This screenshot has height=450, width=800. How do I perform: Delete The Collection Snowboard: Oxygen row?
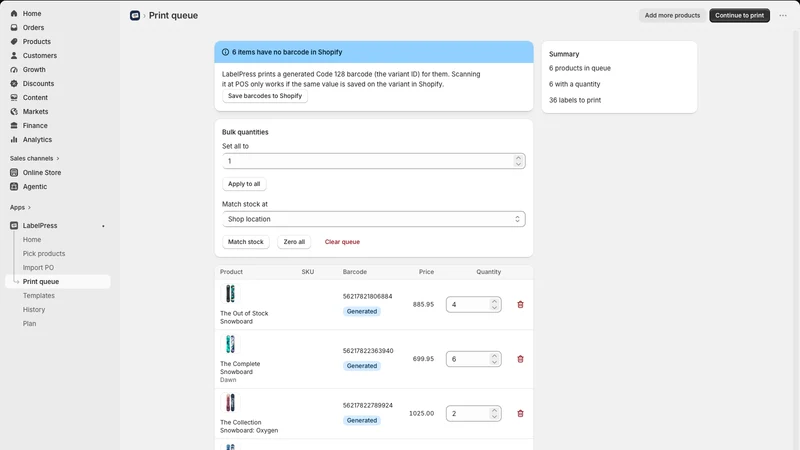pos(520,414)
